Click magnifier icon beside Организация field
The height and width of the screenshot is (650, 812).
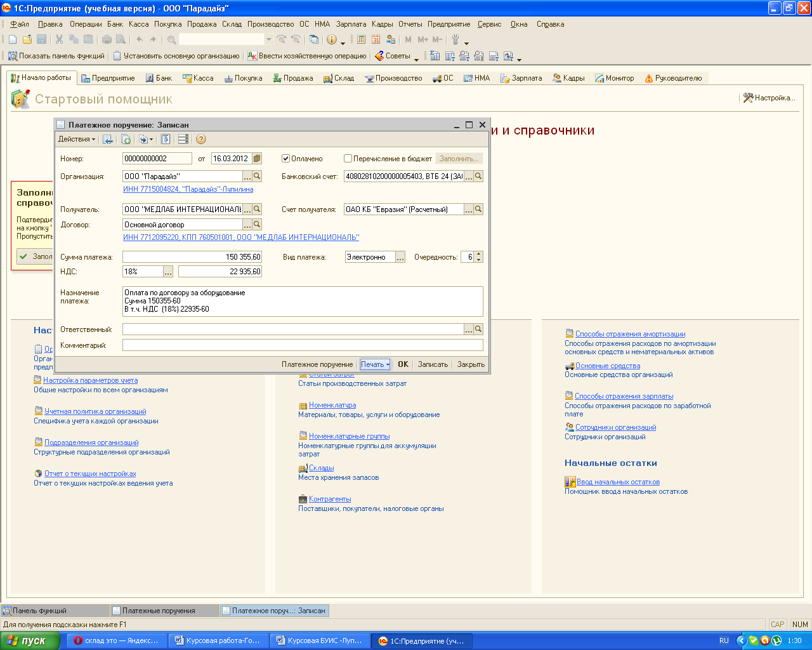(x=257, y=176)
